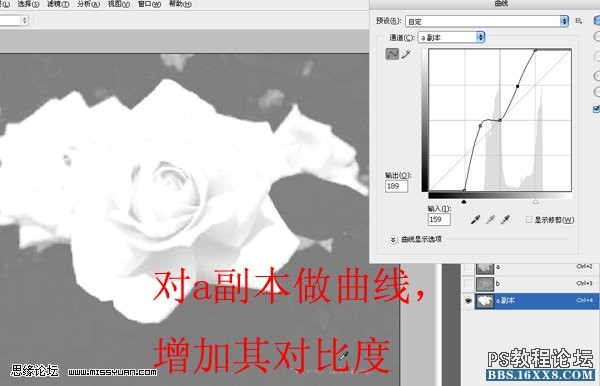Click the black input slider triangle
600x386 pixels.
[x=464, y=202]
